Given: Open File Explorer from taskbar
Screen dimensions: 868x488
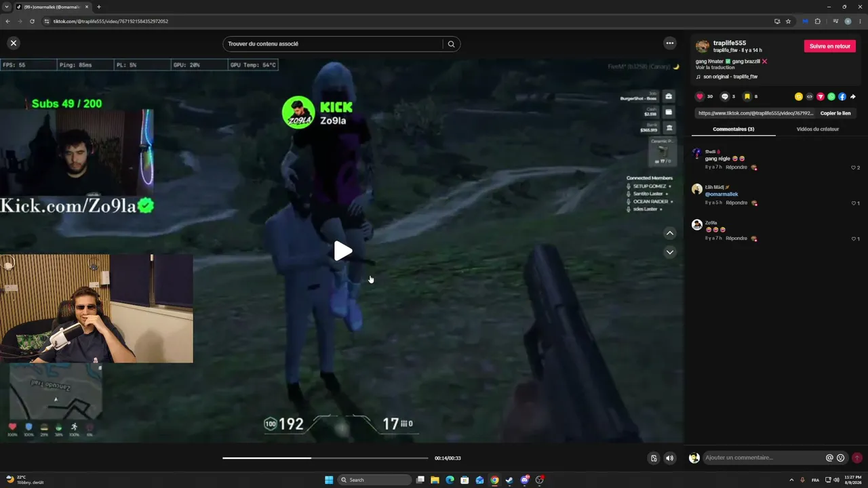Looking at the screenshot, I should pos(435,480).
